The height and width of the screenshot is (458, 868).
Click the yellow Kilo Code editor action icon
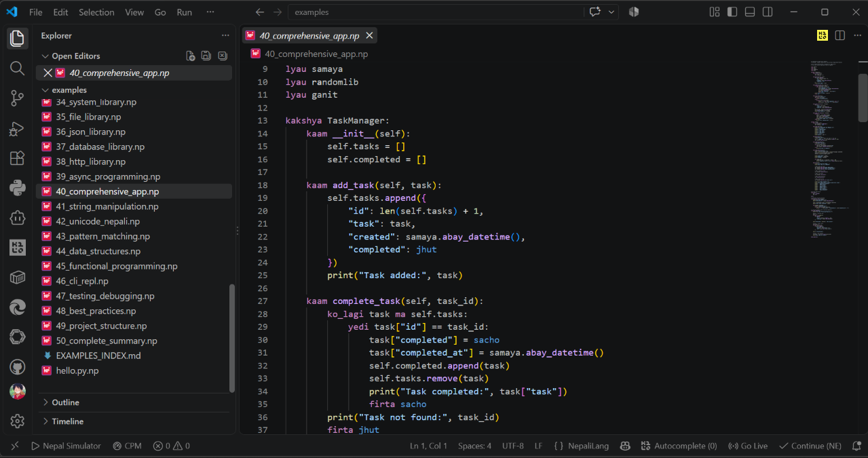pyautogui.click(x=823, y=35)
